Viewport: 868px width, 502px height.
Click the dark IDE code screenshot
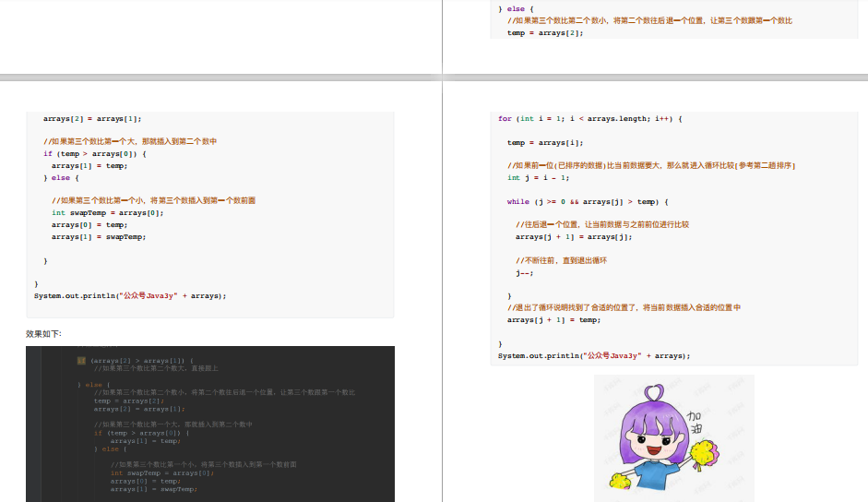[210, 424]
